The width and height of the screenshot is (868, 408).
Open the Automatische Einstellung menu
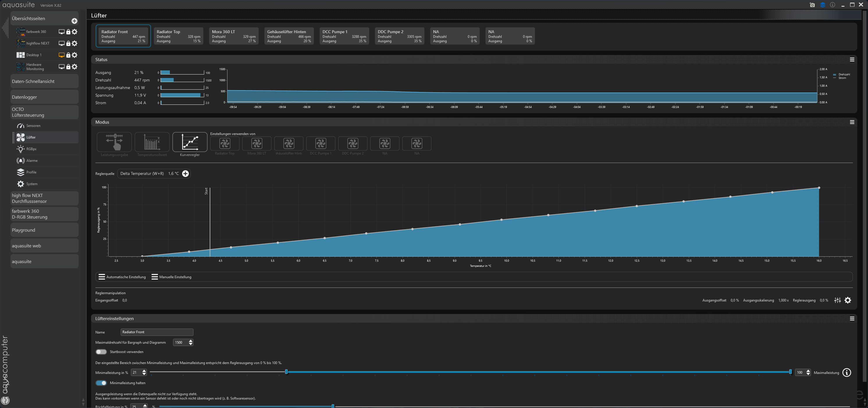coord(122,277)
